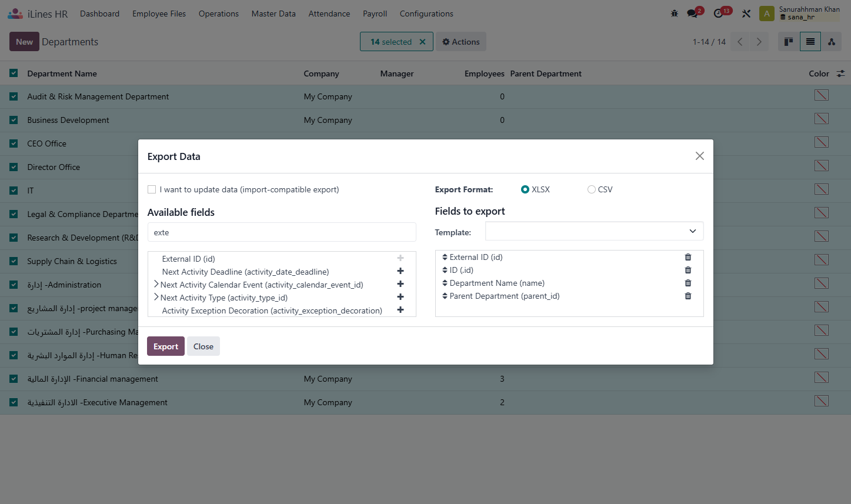
Task: Click the New department button
Action: pyautogui.click(x=24, y=42)
